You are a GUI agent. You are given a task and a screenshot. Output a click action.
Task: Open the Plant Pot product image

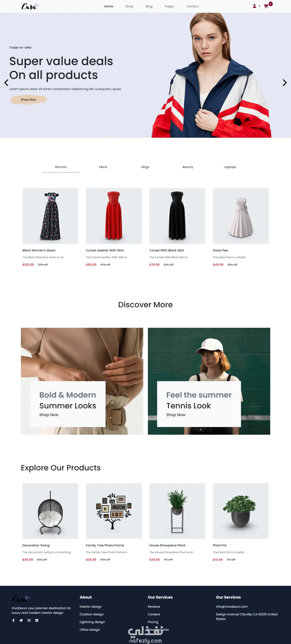[x=240, y=511]
